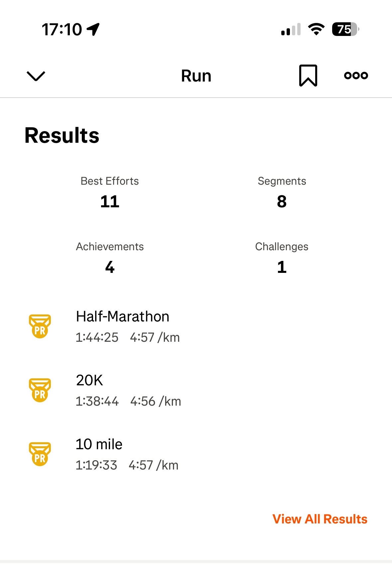This screenshot has width=392, height=571.
Task: Tap the Wi-Fi status icon
Action: point(316,29)
